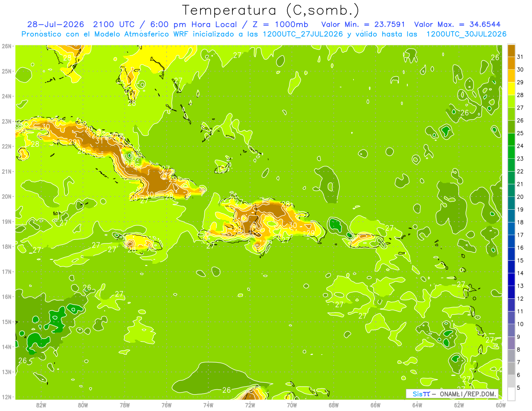Click the 60W longitude axis label

click(501, 404)
